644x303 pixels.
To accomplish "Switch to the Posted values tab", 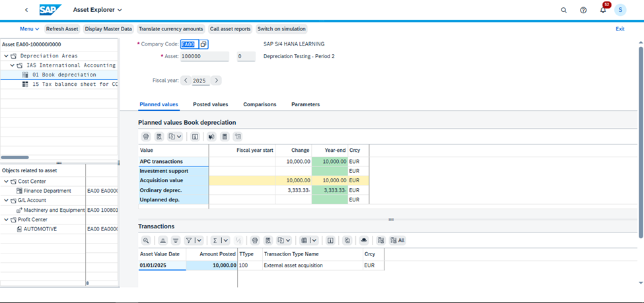I will click(x=210, y=104).
